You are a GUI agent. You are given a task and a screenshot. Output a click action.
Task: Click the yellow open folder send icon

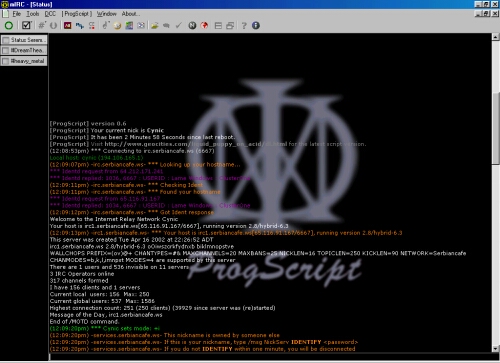pyautogui.click(x=154, y=25)
